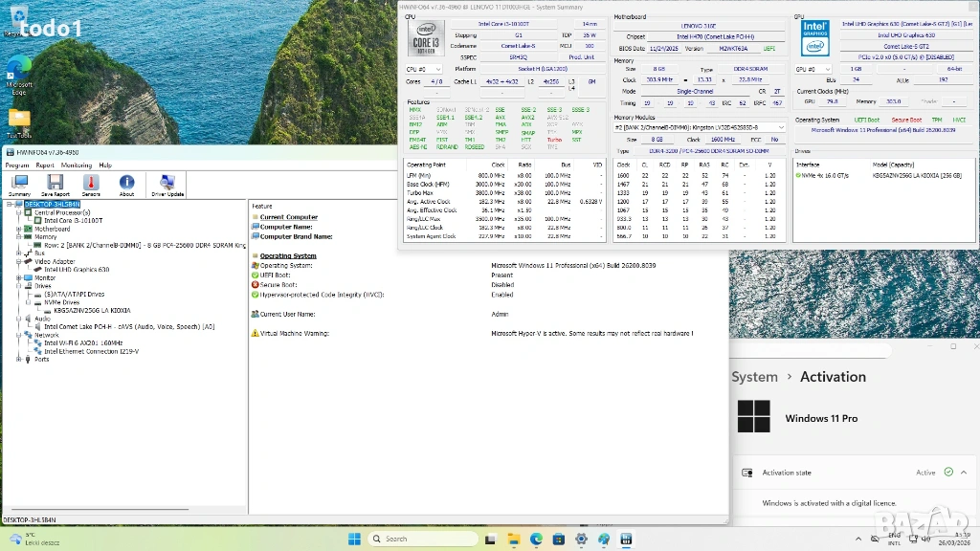
Task: Open the Report menu
Action: (x=45, y=165)
